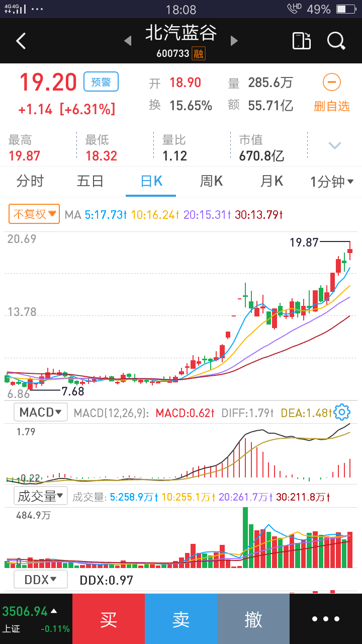Tap the 上证 index up arrow
This screenshot has height=644, width=362.
[x=54, y=611]
